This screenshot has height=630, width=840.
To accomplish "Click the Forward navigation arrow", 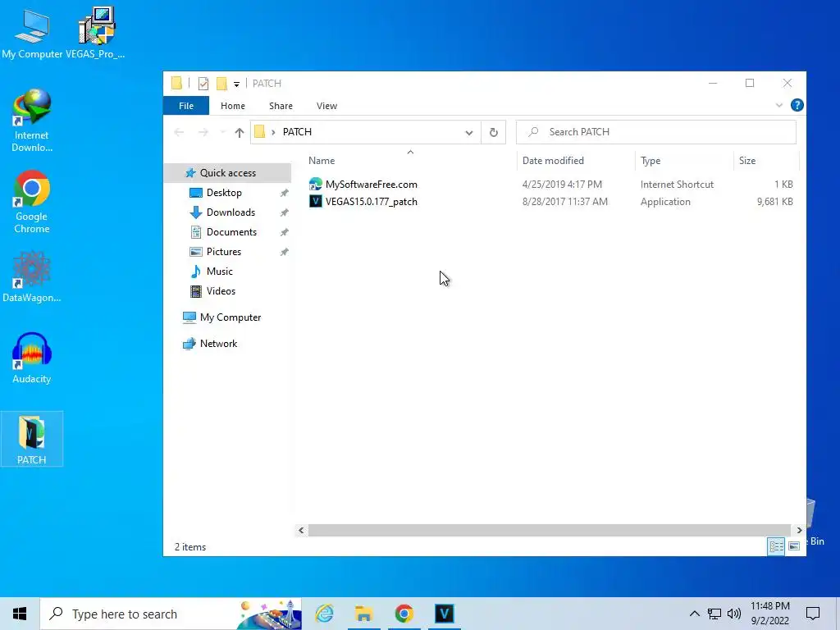I will coord(203,132).
